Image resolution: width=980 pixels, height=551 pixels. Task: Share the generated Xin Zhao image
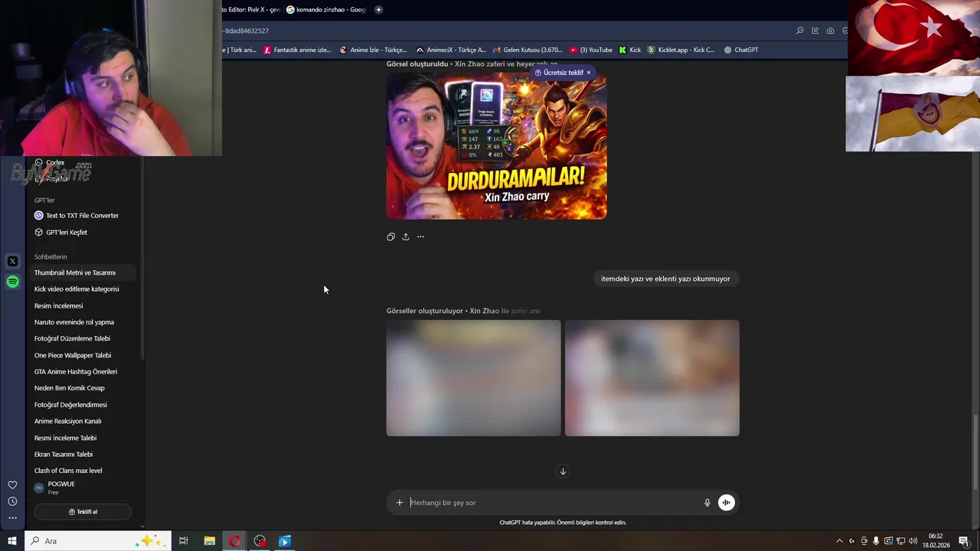(x=406, y=237)
